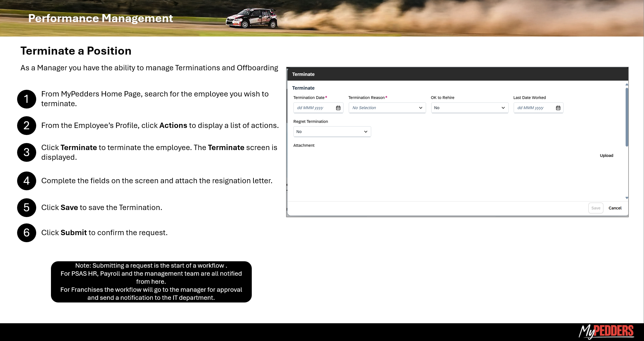Click the scrollbar down arrow in dialog
This screenshot has height=341, width=644.
(x=627, y=198)
